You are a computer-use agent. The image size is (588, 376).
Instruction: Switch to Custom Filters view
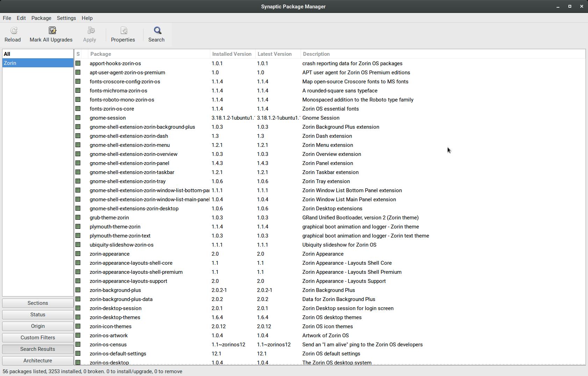[38, 338]
